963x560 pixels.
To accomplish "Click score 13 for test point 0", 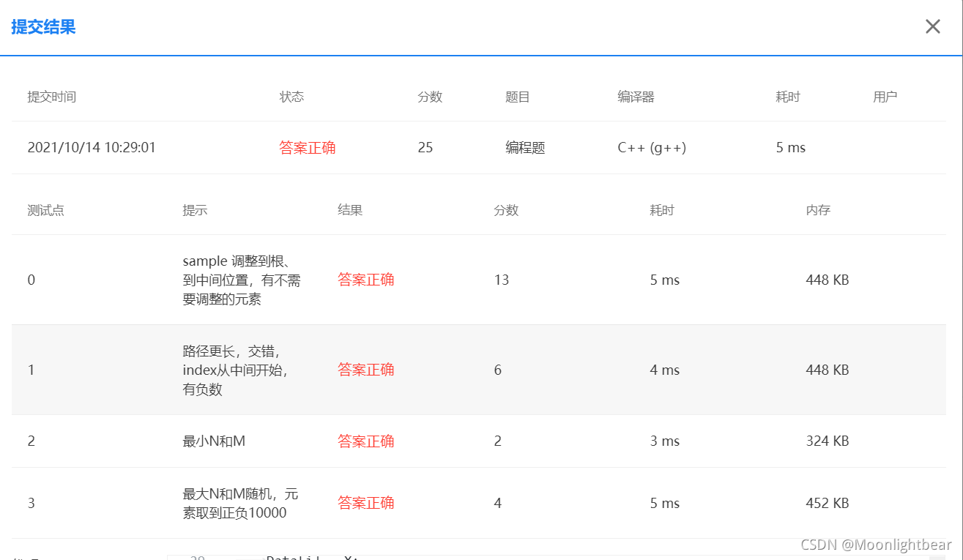I will click(x=502, y=280).
